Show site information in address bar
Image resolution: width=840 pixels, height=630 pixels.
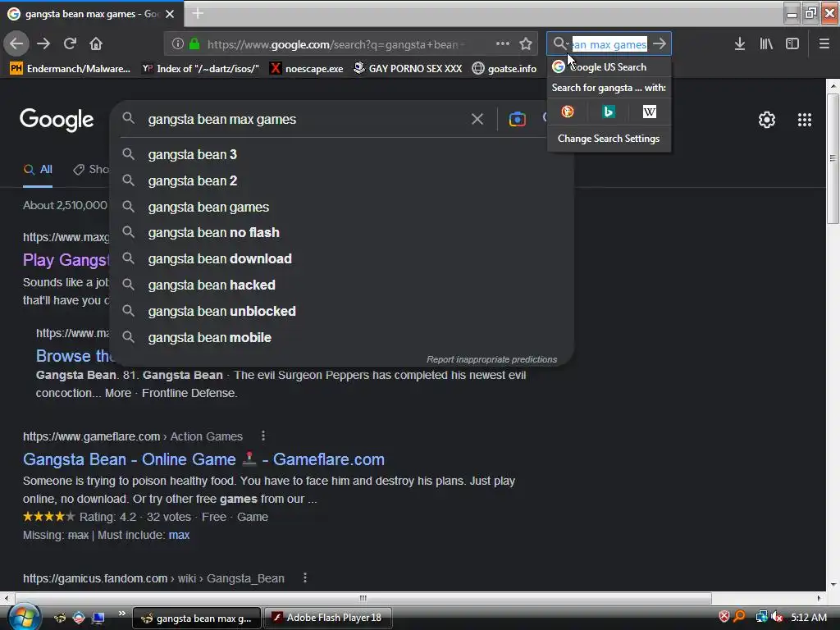178,44
